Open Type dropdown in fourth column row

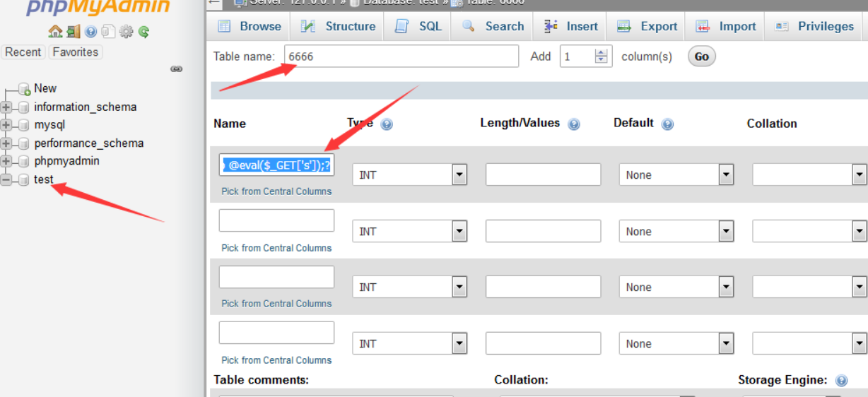410,343
